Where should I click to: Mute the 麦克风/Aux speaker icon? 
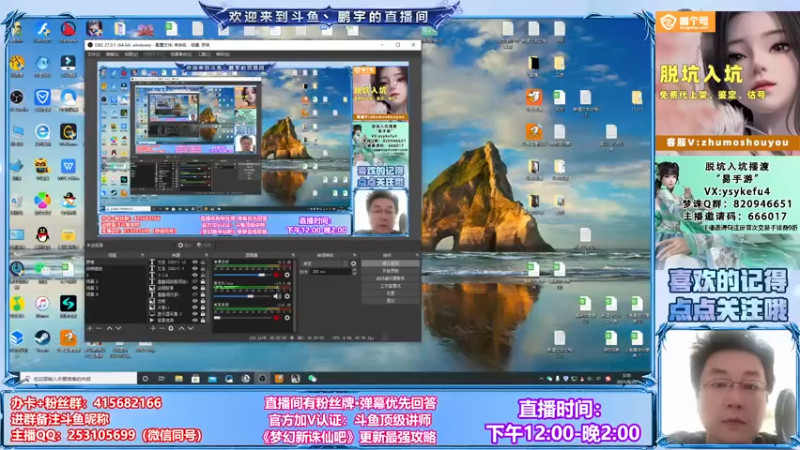[277, 296]
